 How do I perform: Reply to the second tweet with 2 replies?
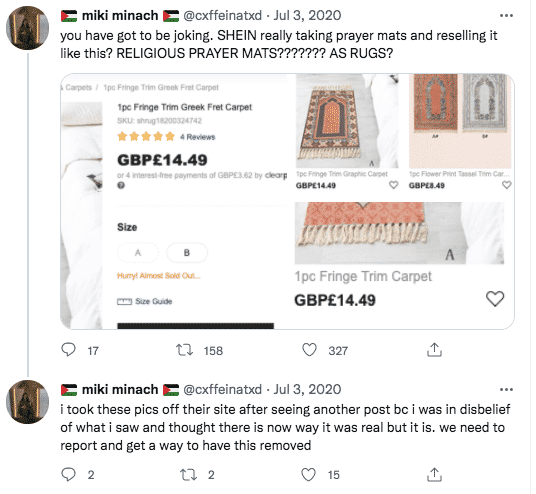[x=68, y=475]
